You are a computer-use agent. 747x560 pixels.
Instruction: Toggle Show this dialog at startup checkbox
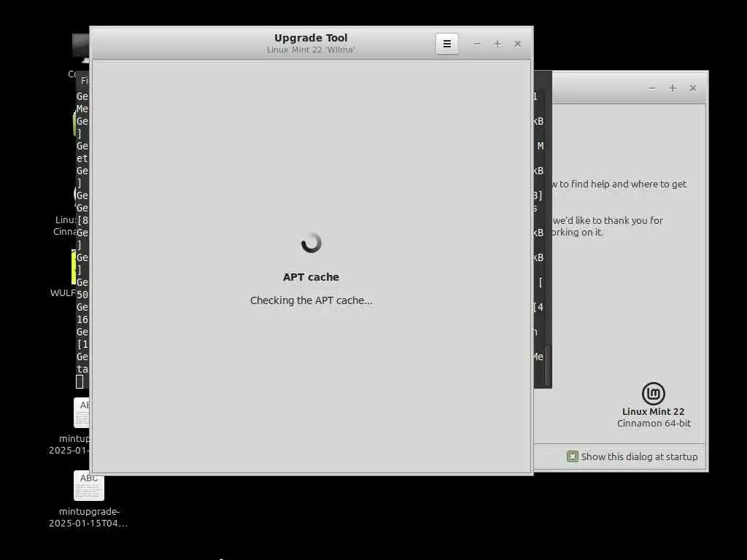pos(572,456)
